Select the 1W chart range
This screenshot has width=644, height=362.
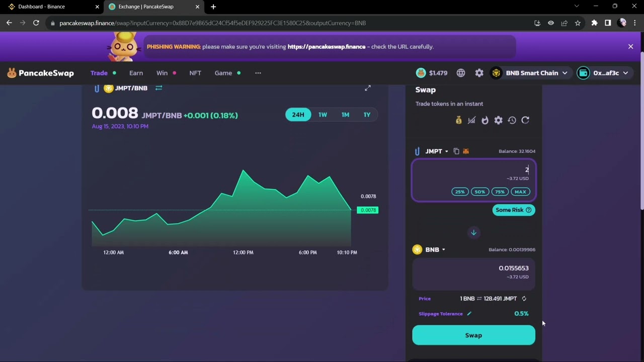323,115
